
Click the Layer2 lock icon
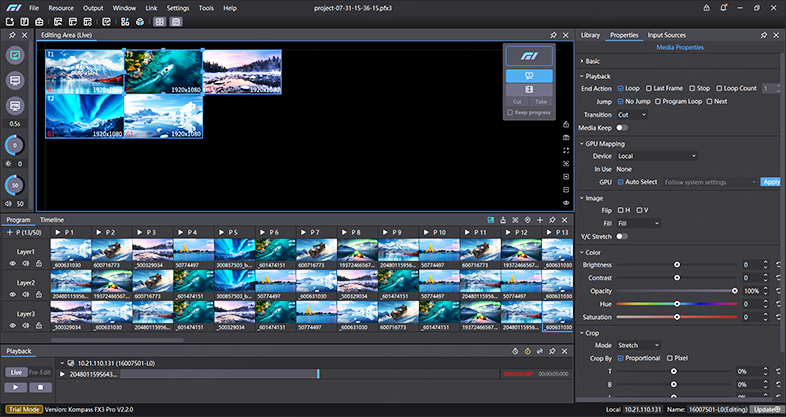pyautogui.click(x=38, y=295)
